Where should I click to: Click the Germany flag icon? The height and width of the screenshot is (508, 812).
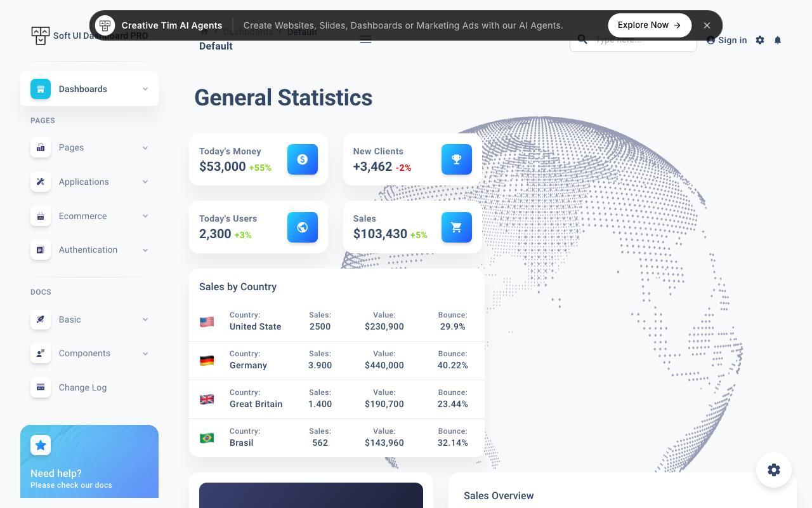point(207,361)
